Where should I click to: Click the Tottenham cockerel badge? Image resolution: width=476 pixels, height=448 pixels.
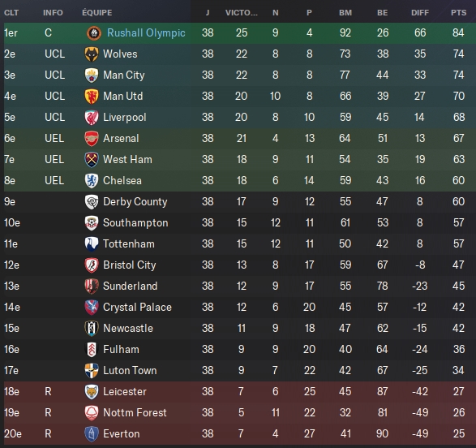[92, 244]
